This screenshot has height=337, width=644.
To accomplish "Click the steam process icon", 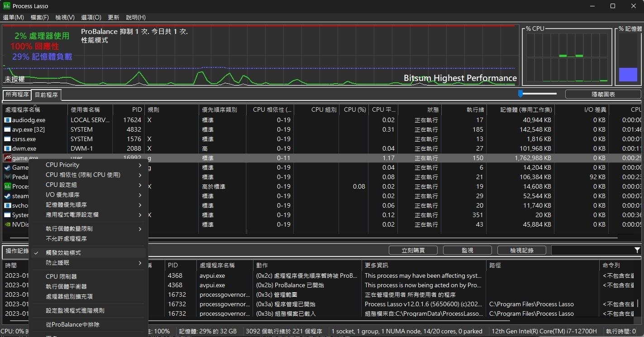I will tap(7, 196).
